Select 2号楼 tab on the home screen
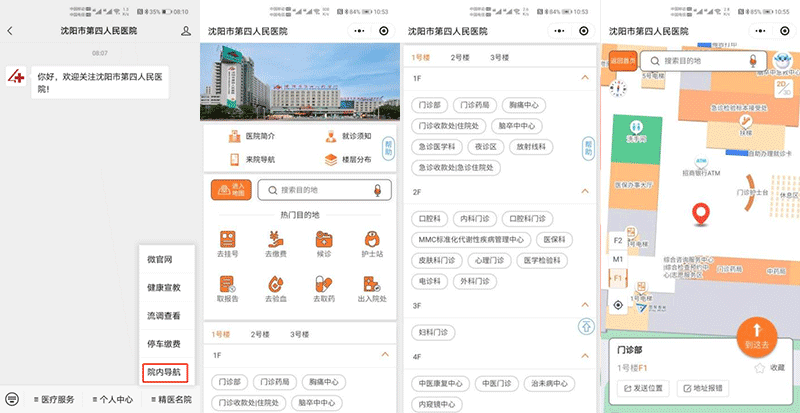 260,335
